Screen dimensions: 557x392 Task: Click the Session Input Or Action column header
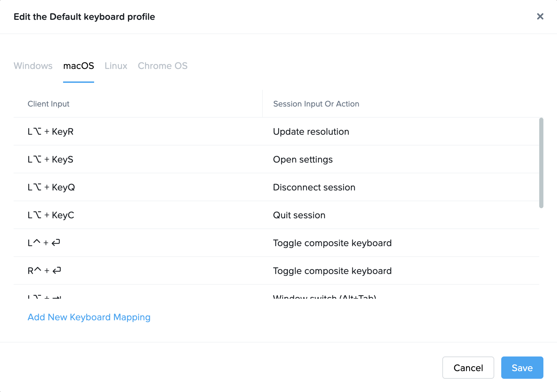coord(316,103)
